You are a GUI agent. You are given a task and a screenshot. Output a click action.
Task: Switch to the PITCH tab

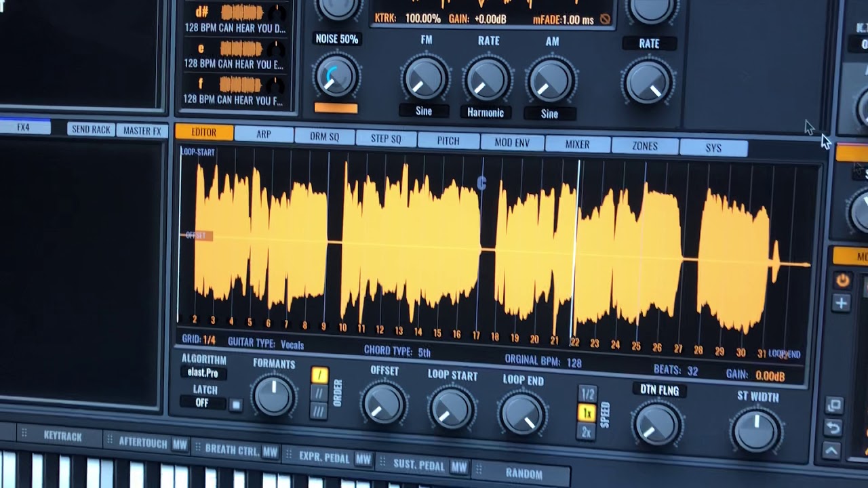448,140
